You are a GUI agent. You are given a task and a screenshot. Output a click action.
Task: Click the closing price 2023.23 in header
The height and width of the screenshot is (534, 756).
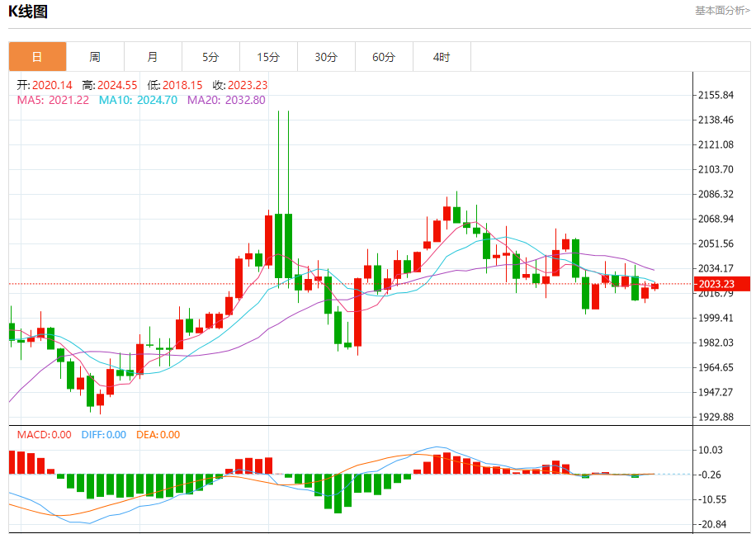click(248, 85)
